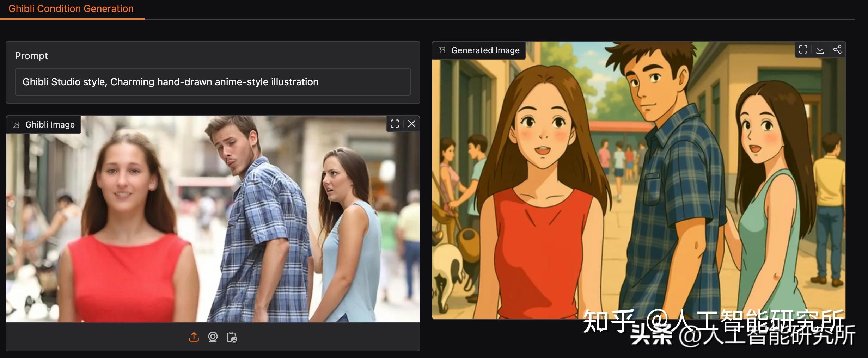Download the generated anime image
This screenshot has width=868, height=358.
click(x=820, y=49)
